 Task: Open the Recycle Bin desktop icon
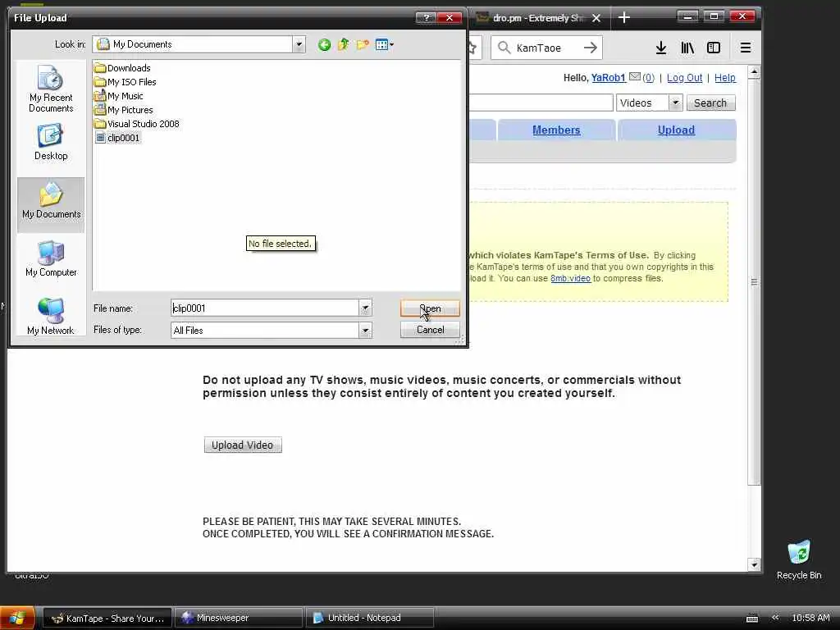point(799,559)
